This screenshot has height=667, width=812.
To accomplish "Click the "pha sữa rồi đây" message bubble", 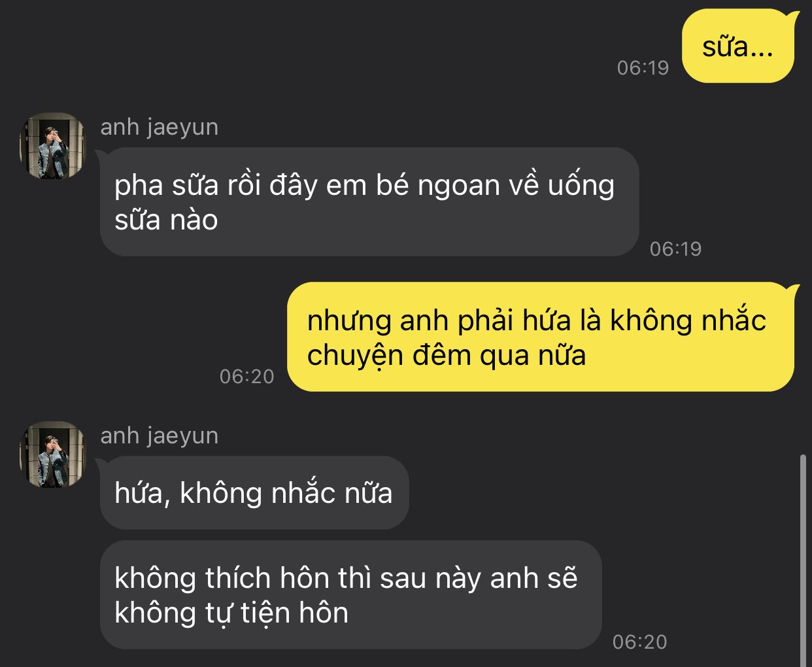I will coord(369,201).
